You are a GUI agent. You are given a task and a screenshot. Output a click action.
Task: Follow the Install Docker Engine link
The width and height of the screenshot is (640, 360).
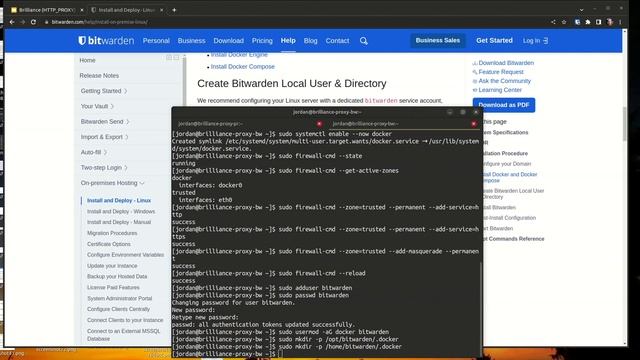pos(239,55)
